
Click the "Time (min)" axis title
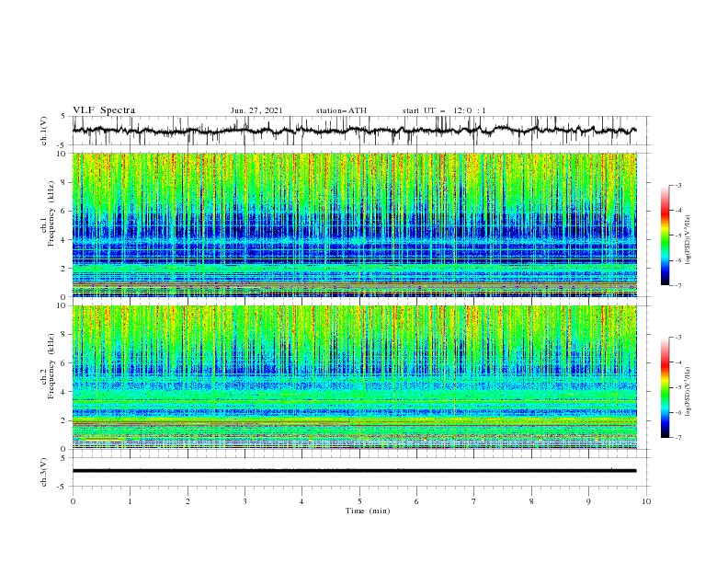(368, 511)
